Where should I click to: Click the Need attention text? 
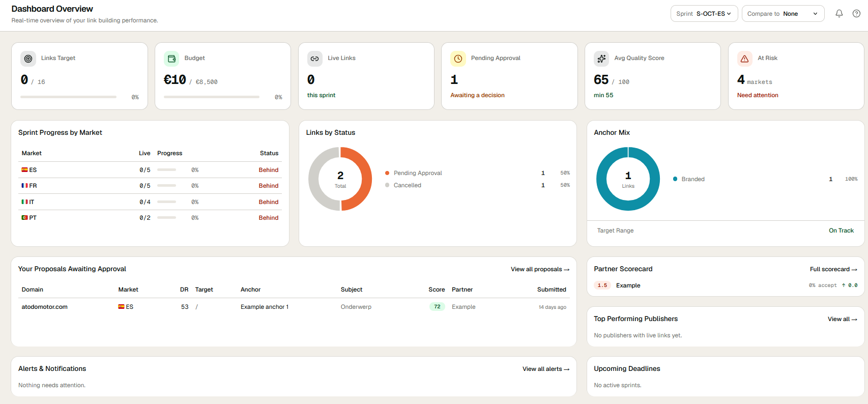coord(758,95)
